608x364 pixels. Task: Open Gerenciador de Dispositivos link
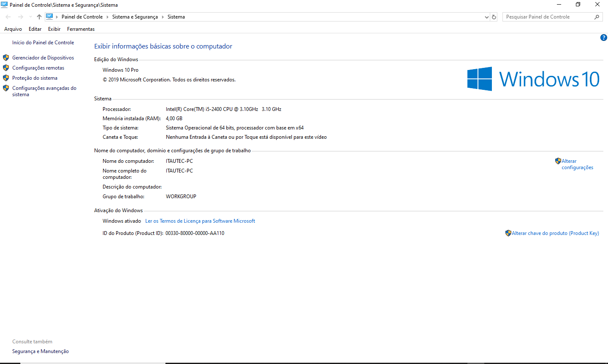coord(43,58)
